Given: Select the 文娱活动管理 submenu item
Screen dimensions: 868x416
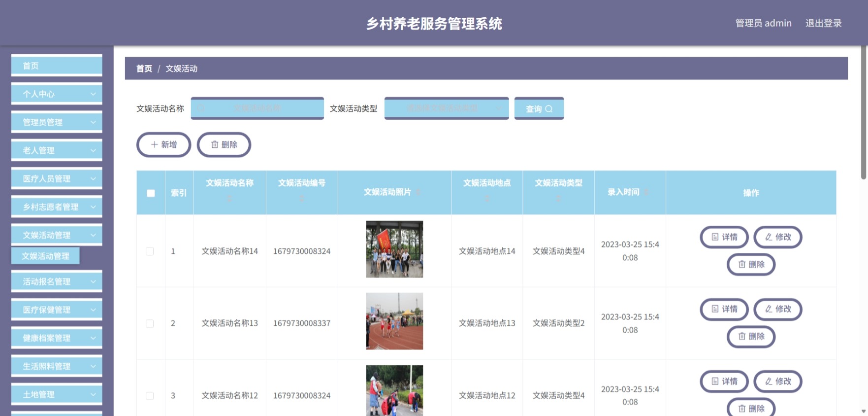Looking at the screenshot, I should pyautogui.click(x=45, y=256).
